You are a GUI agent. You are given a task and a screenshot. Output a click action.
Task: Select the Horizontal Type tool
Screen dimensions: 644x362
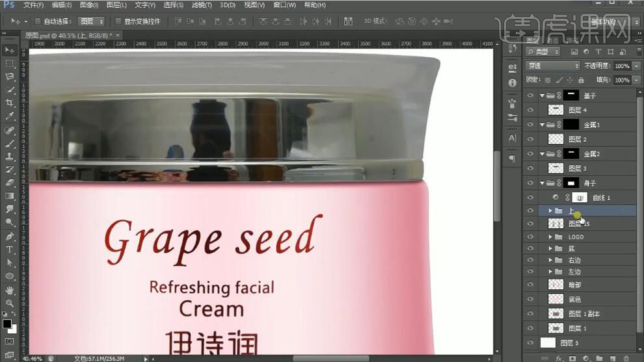[10, 249]
